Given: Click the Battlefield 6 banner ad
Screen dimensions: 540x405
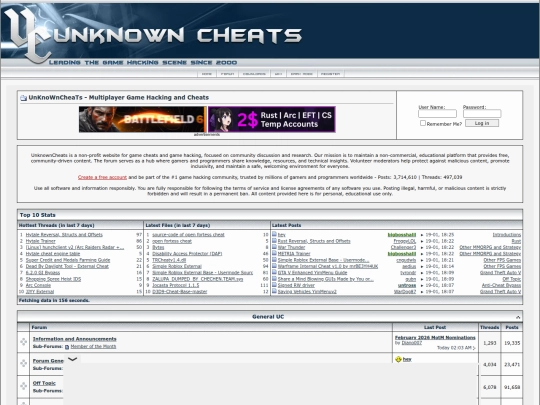Looking at the screenshot, I should (x=142, y=119).
